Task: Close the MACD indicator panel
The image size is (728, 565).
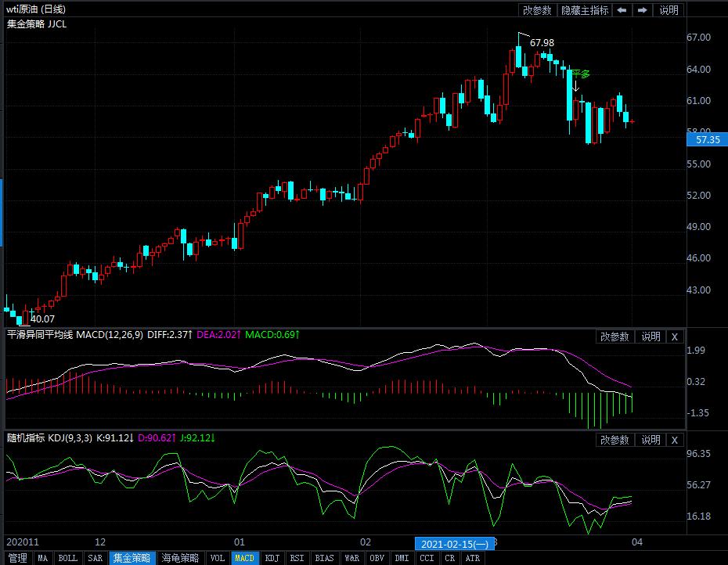Action: (675, 336)
